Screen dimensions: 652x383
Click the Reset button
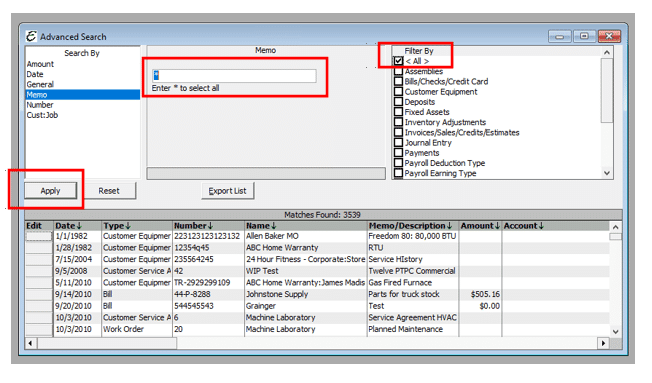click(109, 191)
